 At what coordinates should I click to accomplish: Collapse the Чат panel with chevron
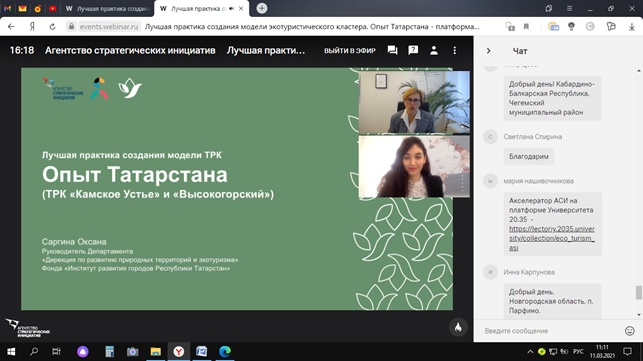488,51
